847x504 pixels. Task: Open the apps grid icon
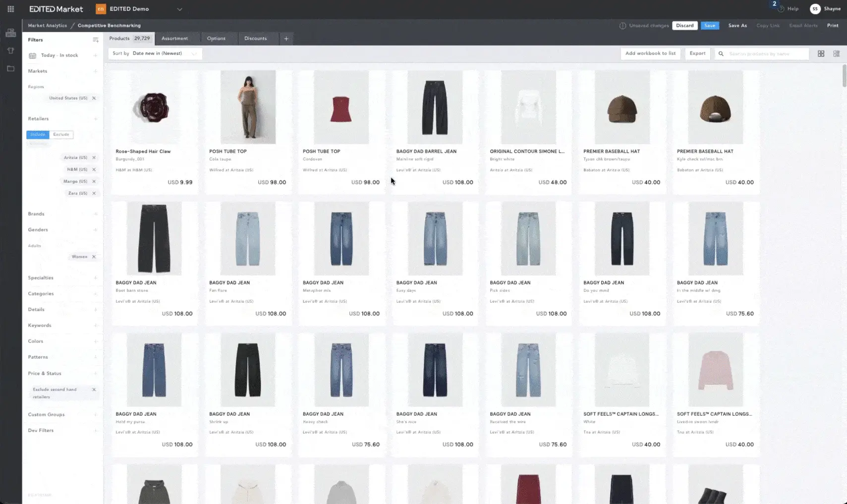coord(10,9)
